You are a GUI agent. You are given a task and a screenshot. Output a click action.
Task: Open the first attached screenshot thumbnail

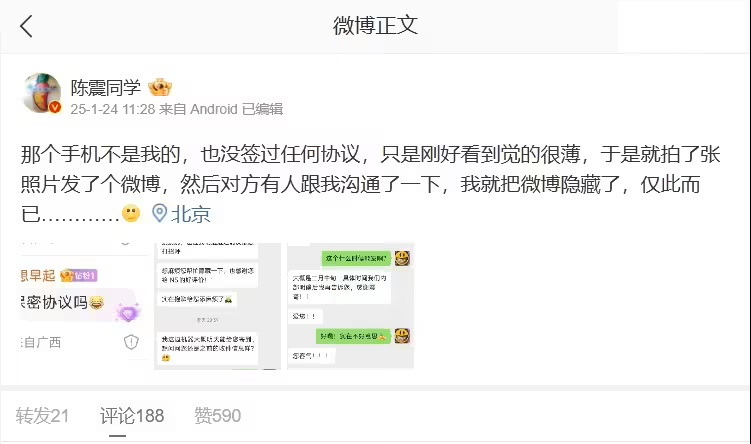pos(84,306)
